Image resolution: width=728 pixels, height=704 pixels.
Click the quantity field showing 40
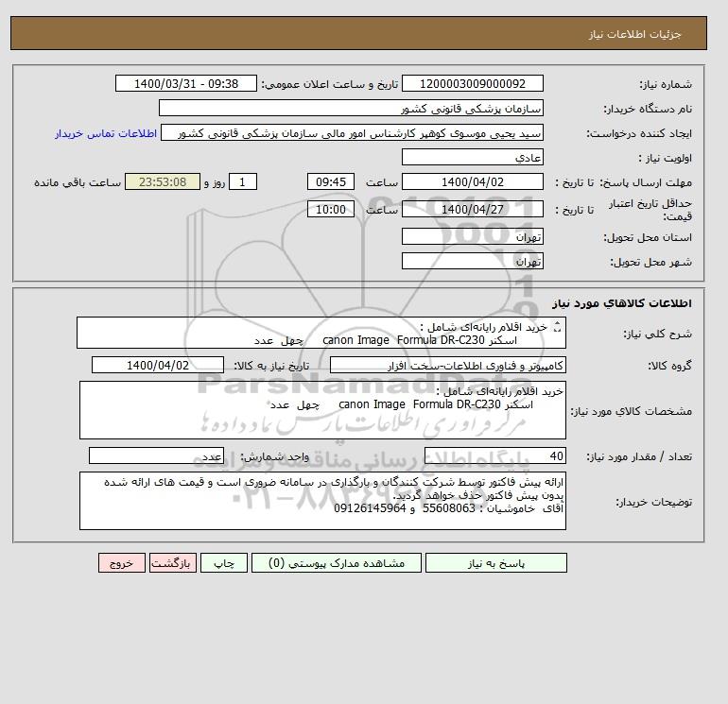494,456
